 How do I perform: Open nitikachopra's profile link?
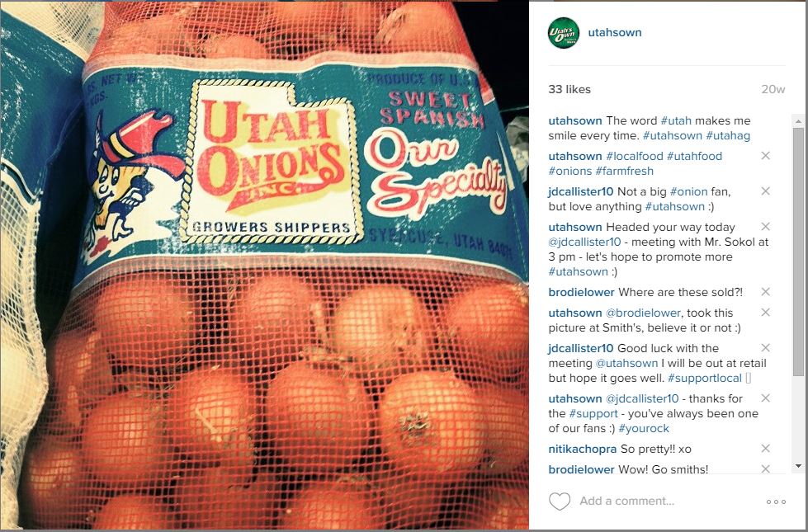click(x=583, y=449)
